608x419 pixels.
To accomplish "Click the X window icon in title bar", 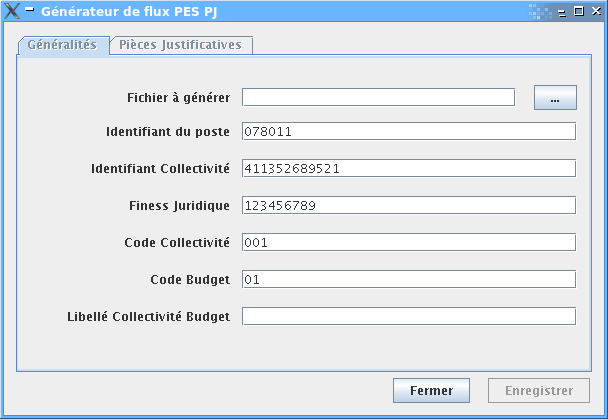I will (x=13, y=12).
